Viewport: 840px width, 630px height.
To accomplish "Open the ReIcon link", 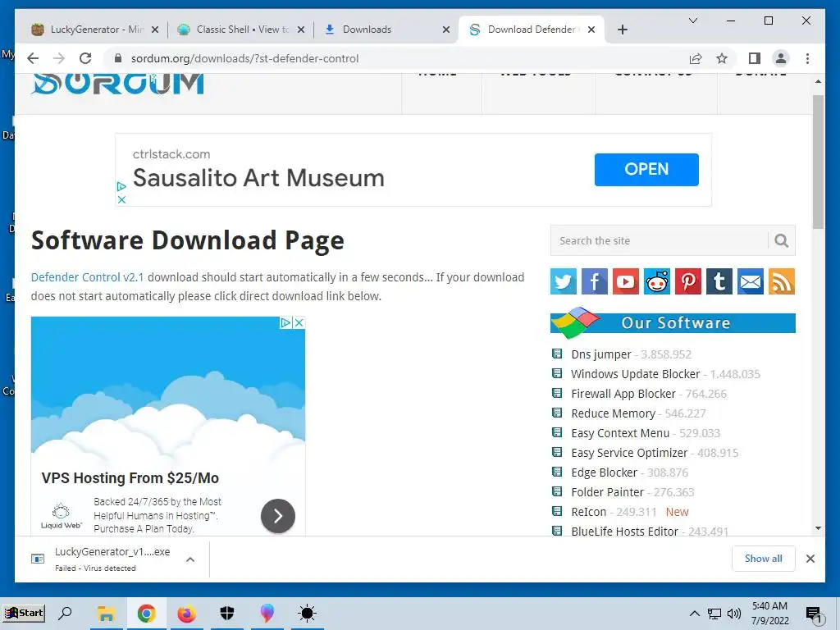I will [589, 512].
